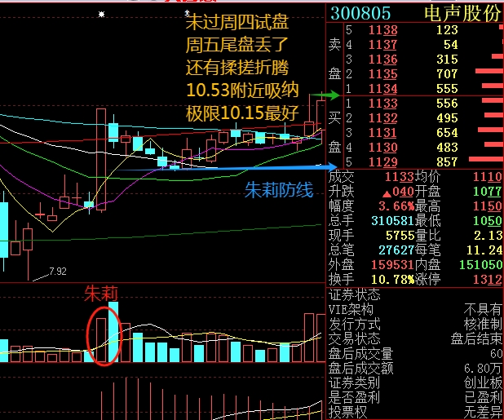Click the 投票权 value 无差异

pyautogui.click(x=483, y=412)
